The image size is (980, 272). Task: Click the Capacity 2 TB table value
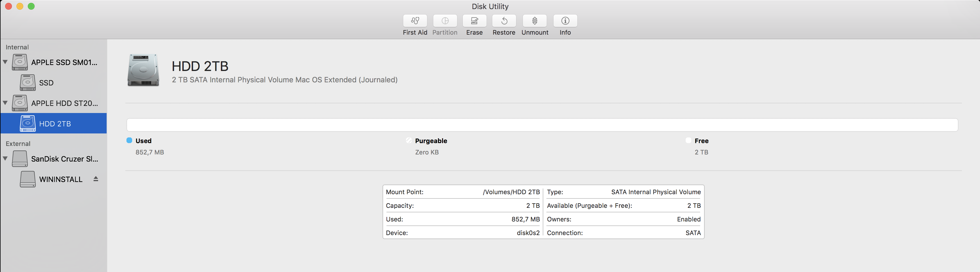click(x=533, y=206)
